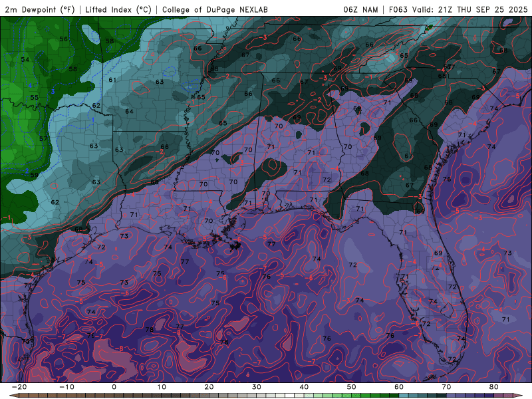The width and height of the screenshot is (532, 399).
Task: Click the -10 label on the color scale
Action: pos(66,387)
